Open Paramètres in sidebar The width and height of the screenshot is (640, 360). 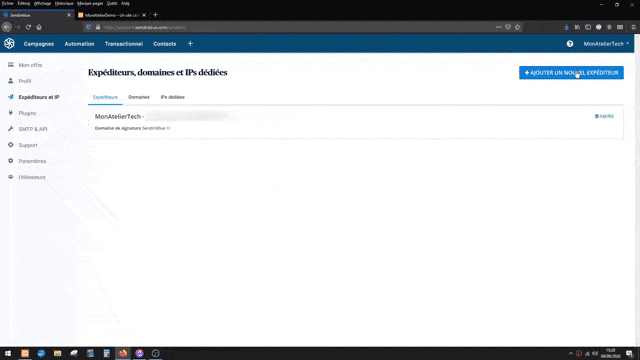point(32,161)
